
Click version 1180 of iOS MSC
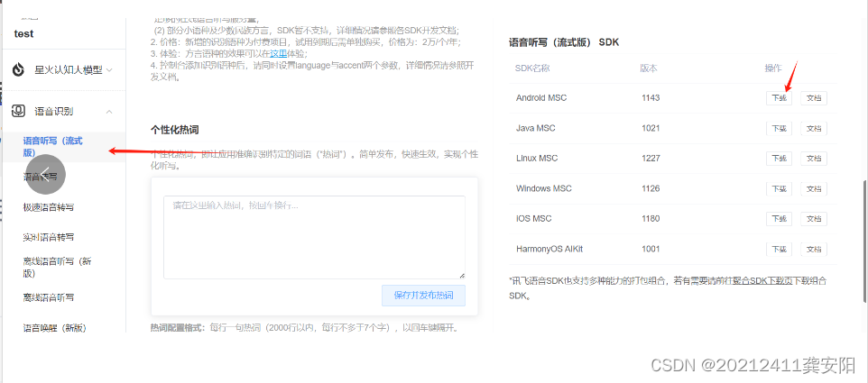(x=651, y=218)
